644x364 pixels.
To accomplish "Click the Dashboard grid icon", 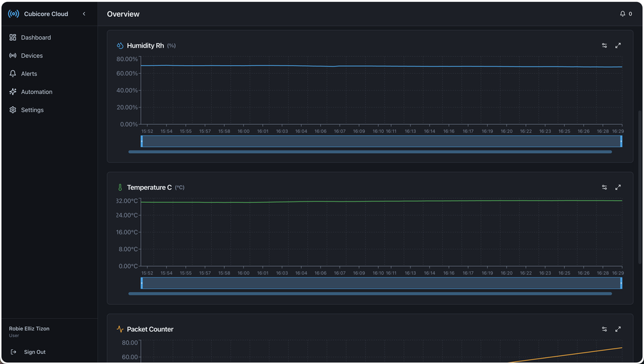I will coord(13,38).
